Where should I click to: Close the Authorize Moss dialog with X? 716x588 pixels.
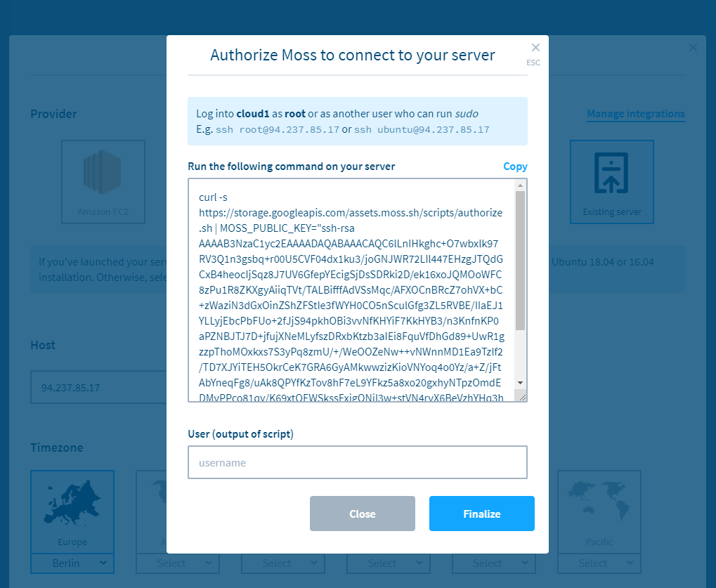[535, 48]
